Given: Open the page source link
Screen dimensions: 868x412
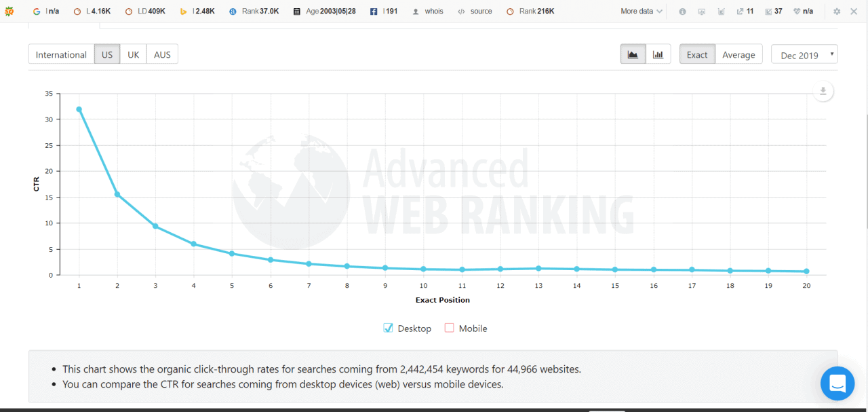Looking at the screenshot, I should click(475, 12).
